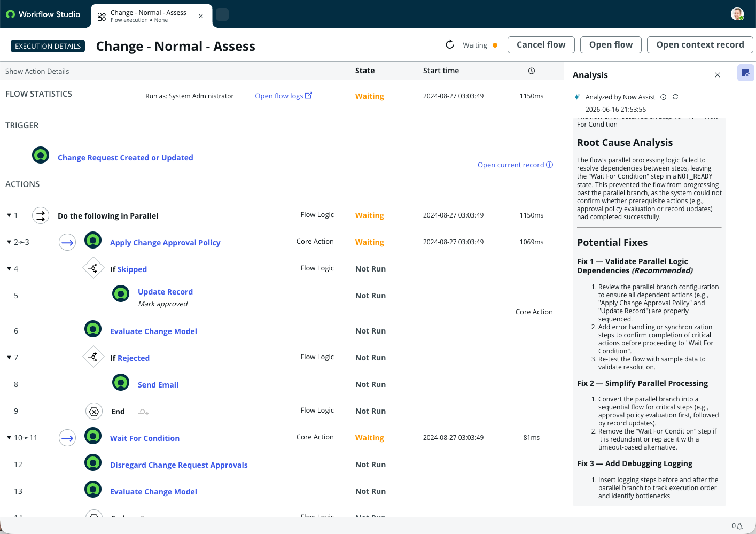Close the Analysis panel

tap(718, 75)
